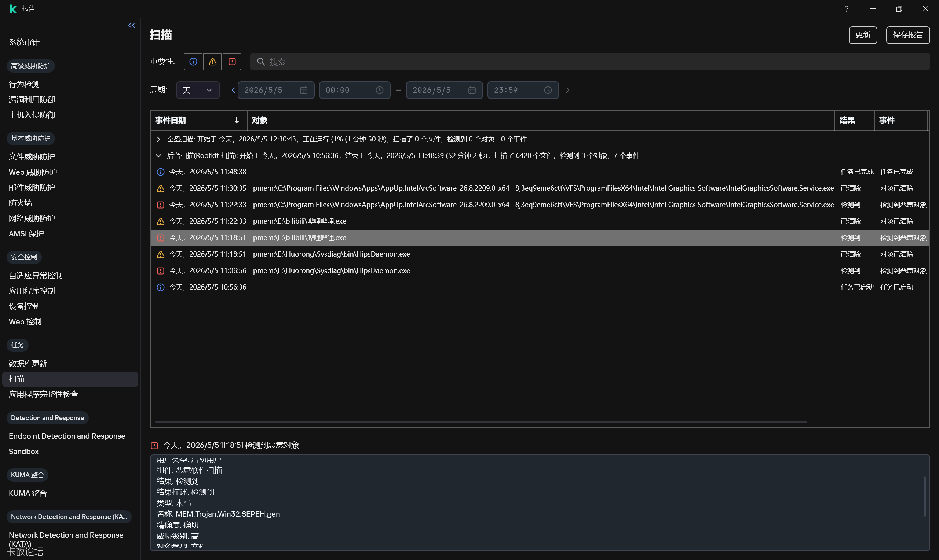
Task: Open the period dropdown set to 天
Action: (198, 90)
